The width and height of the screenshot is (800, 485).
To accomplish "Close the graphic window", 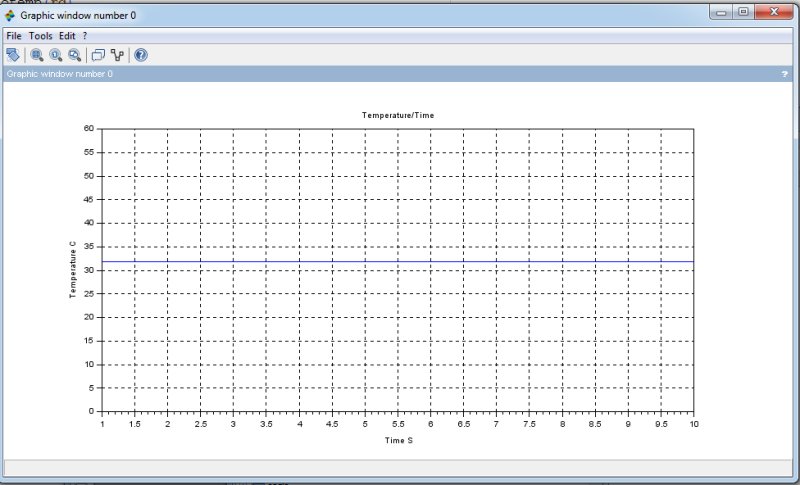I will (x=774, y=12).
